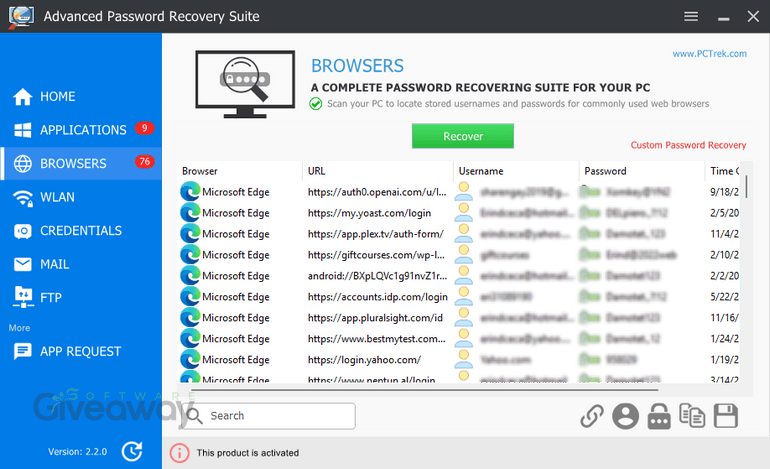The image size is (770, 469).
Task: Select the my.yoast.com/login row URL
Action: point(369,213)
